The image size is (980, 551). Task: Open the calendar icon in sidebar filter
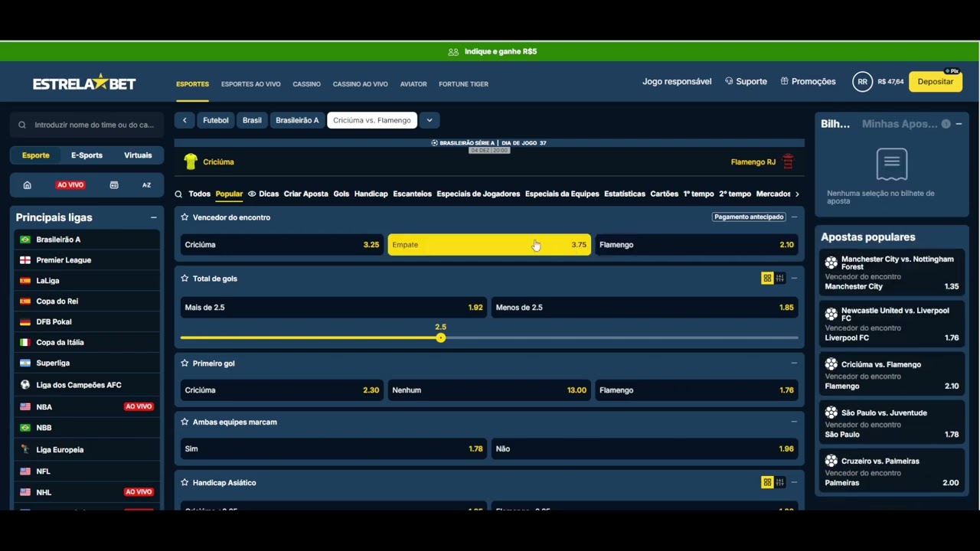pos(114,184)
